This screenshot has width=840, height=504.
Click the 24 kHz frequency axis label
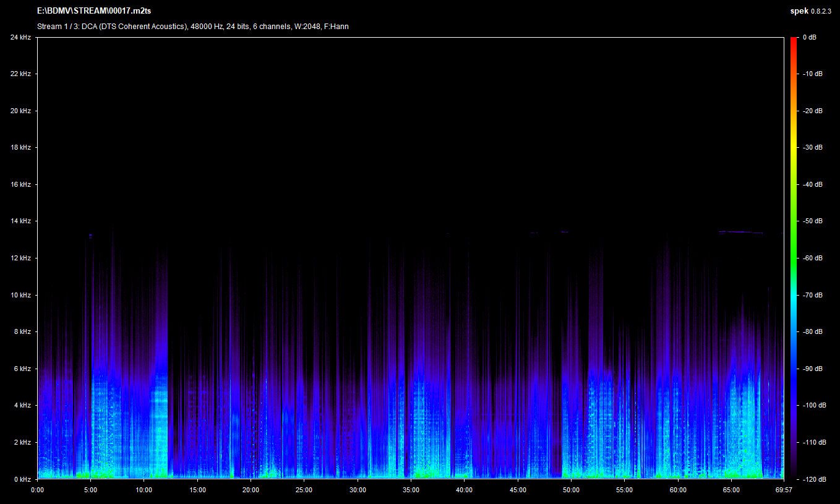[x=20, y=37]
